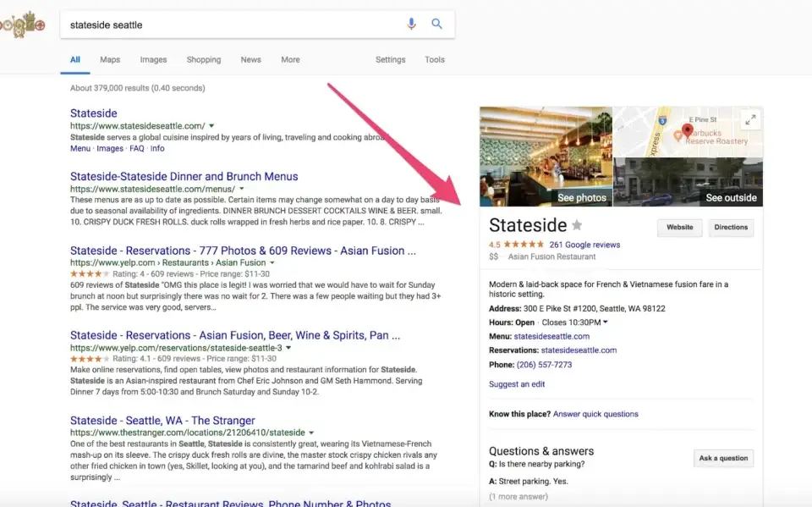Expand dropdown beside yelp.com/reservations/stateside-seattle-3 URL
The height and width of the screenshot is (507, 812).
click(x=288, y=348)
